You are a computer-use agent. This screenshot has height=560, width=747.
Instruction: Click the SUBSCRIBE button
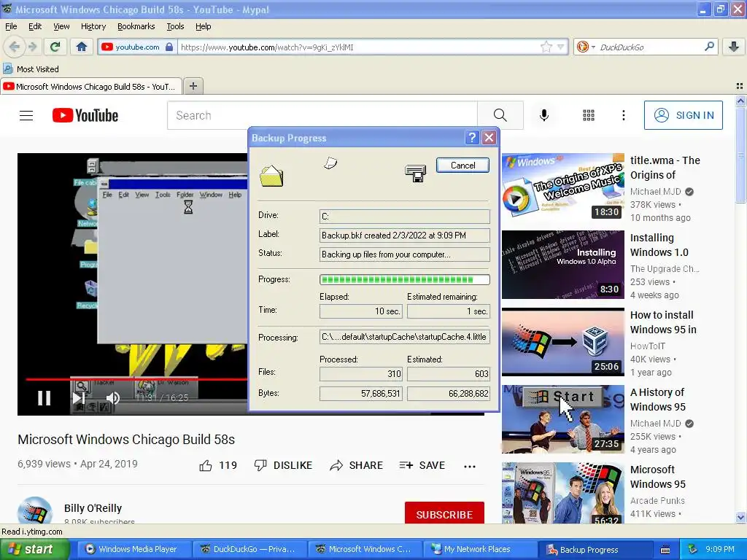coord(444,514)
